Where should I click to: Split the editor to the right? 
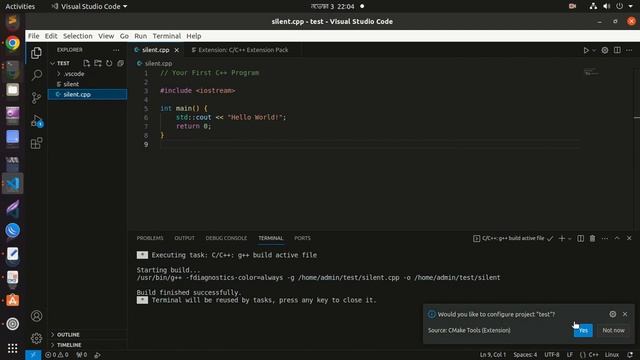click(617, 50)
